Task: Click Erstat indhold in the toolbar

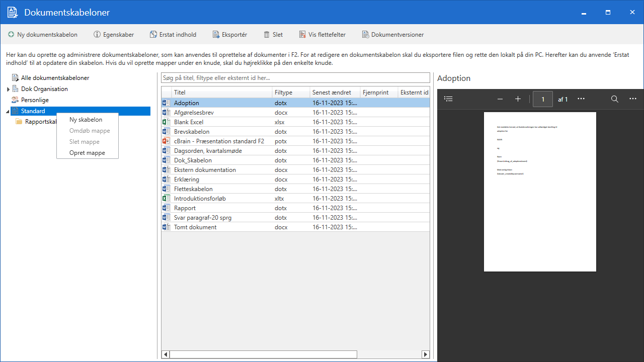Action: pyautogui.click(x=173, y=35)
